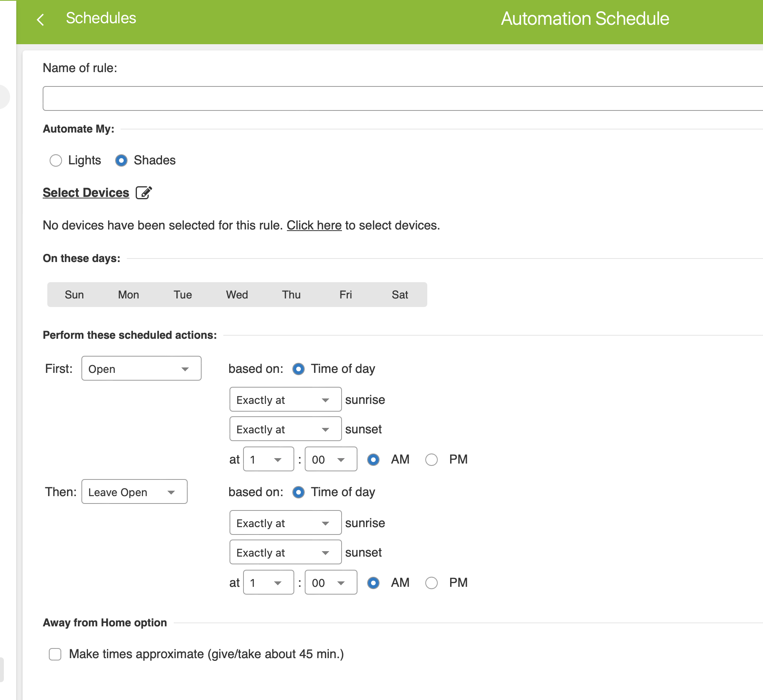Expand the First action sunrise offset dropdown
The image size is (763, 700).
(286, 400)
